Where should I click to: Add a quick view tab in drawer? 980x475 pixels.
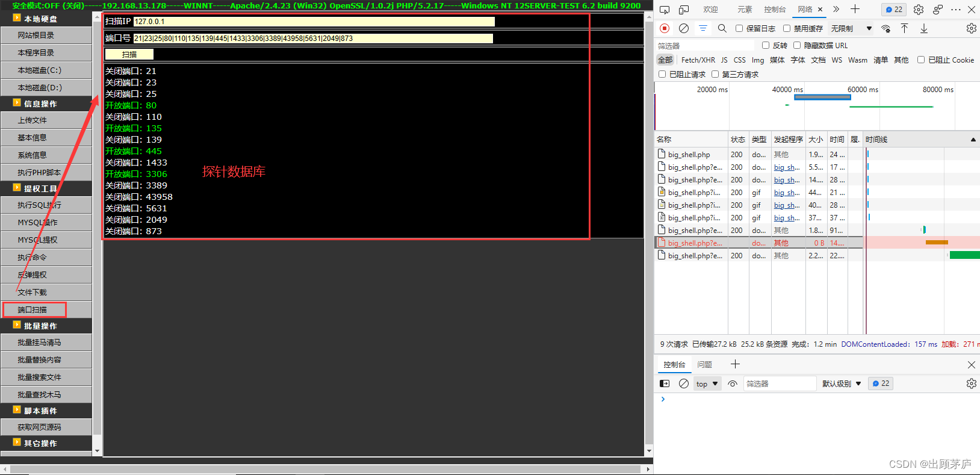coord(735,364)
